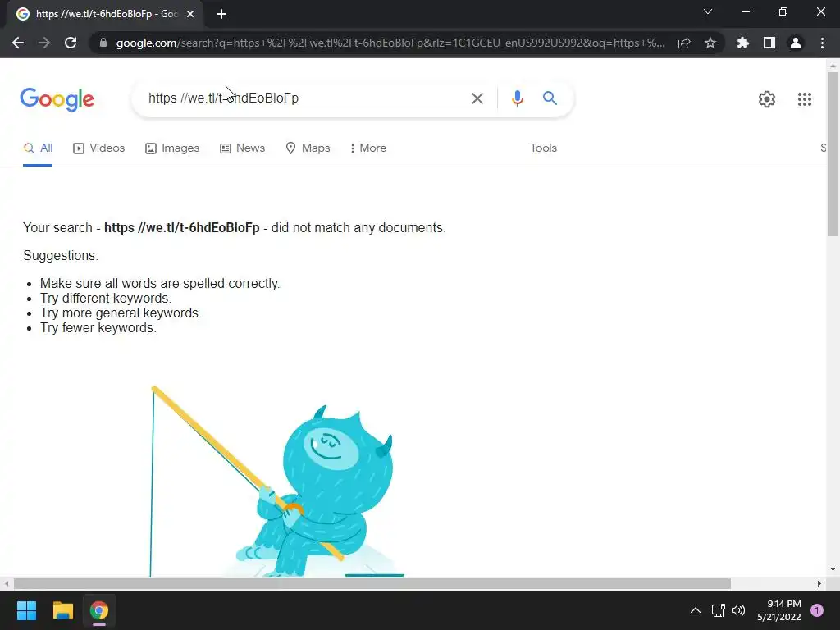The height and width of the screenshot is (630, 840).
Task: Open File Explorer from taskbar
Action: click(62, 610)
